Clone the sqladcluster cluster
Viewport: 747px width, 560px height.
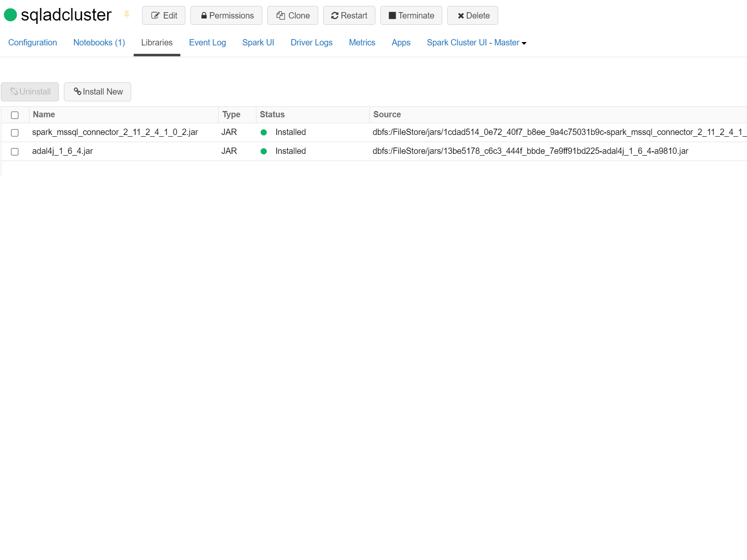pyautogui.click(x=293, y=16)
